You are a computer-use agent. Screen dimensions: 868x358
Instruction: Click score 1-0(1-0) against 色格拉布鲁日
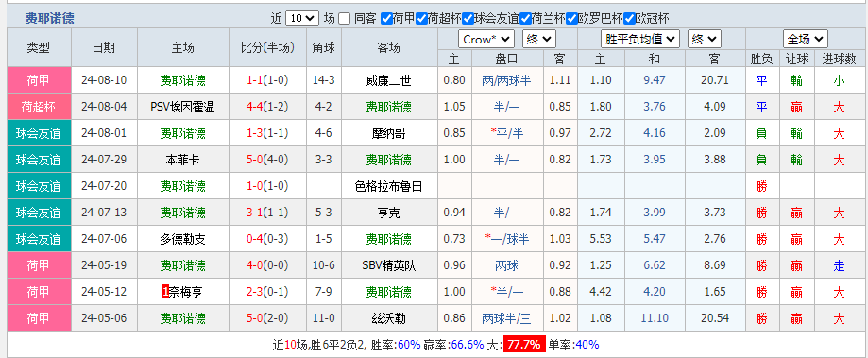(268, 186)
